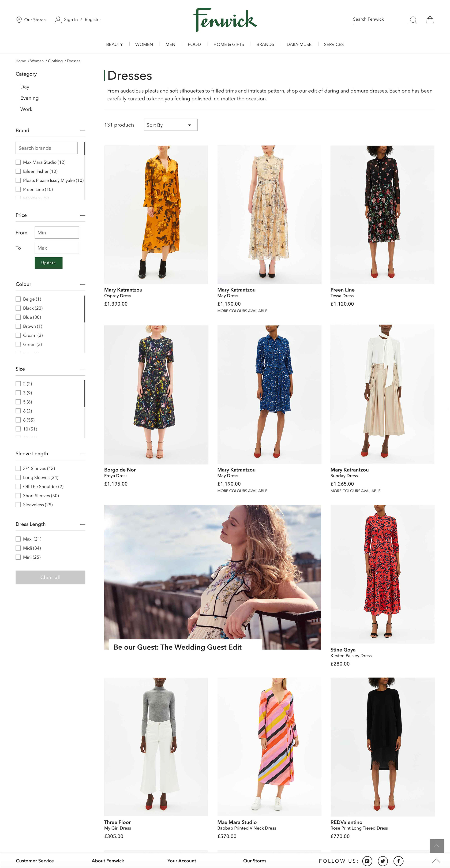450x868 pixels.
Task: Open the WOMEN menu
Action: (144, 45)
